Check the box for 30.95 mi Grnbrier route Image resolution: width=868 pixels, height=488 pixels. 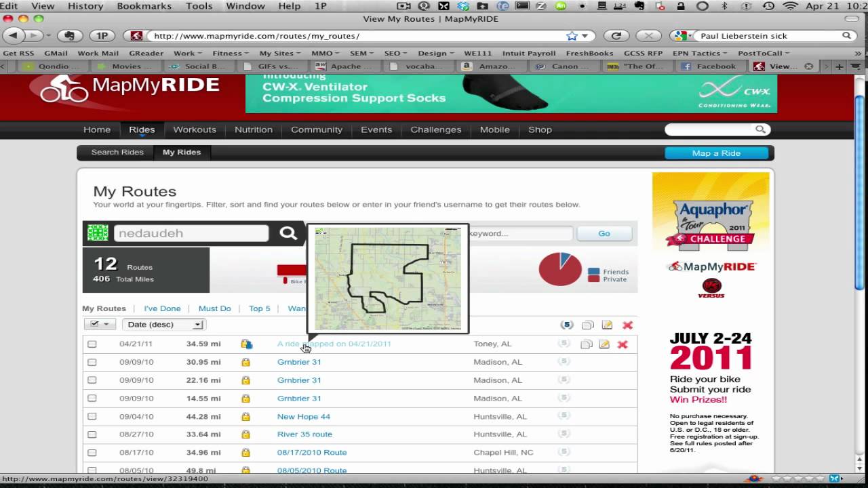92,363
